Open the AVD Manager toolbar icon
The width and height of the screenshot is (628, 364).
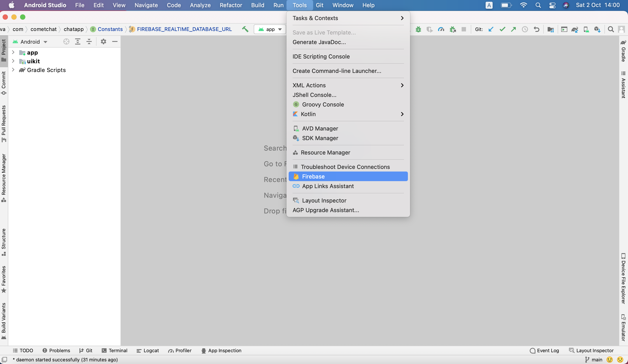coord(586,29)
